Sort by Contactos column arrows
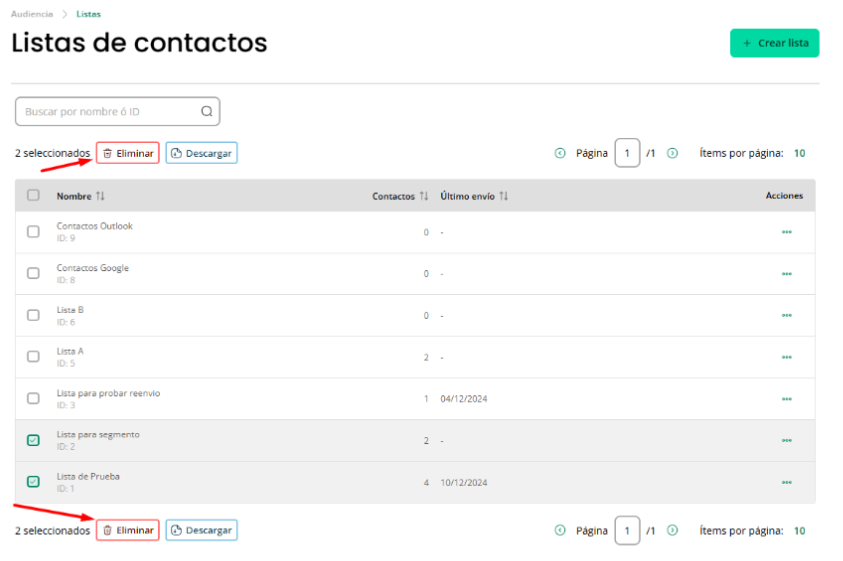843x561 pixels. [x=424, y=196]
